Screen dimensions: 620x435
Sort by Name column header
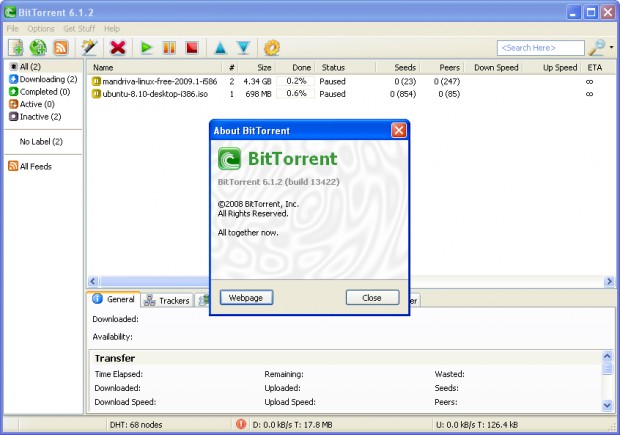click(155, 68)
